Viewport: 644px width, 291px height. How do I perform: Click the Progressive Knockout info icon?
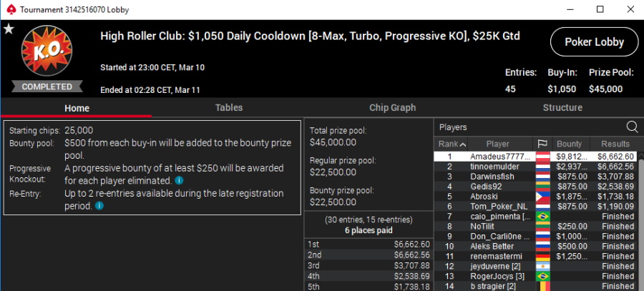179,180
